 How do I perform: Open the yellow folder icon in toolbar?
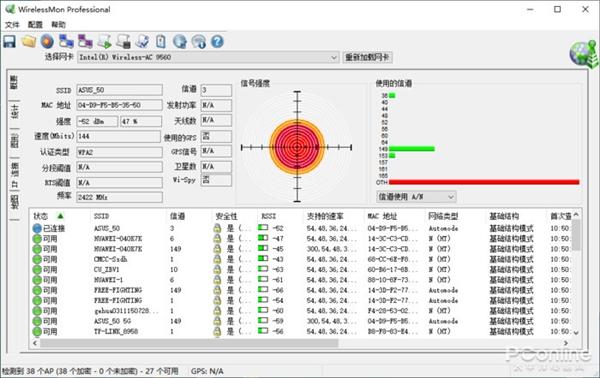tap(29, 41)
